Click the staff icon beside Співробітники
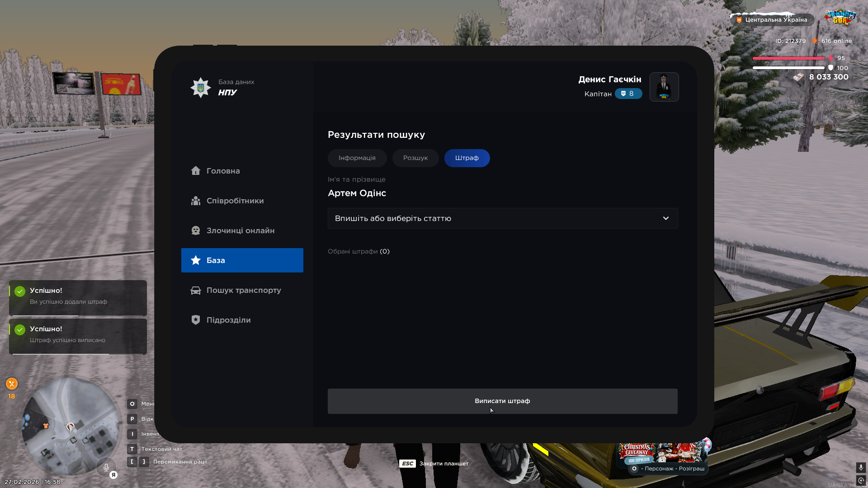 [195, 201]
